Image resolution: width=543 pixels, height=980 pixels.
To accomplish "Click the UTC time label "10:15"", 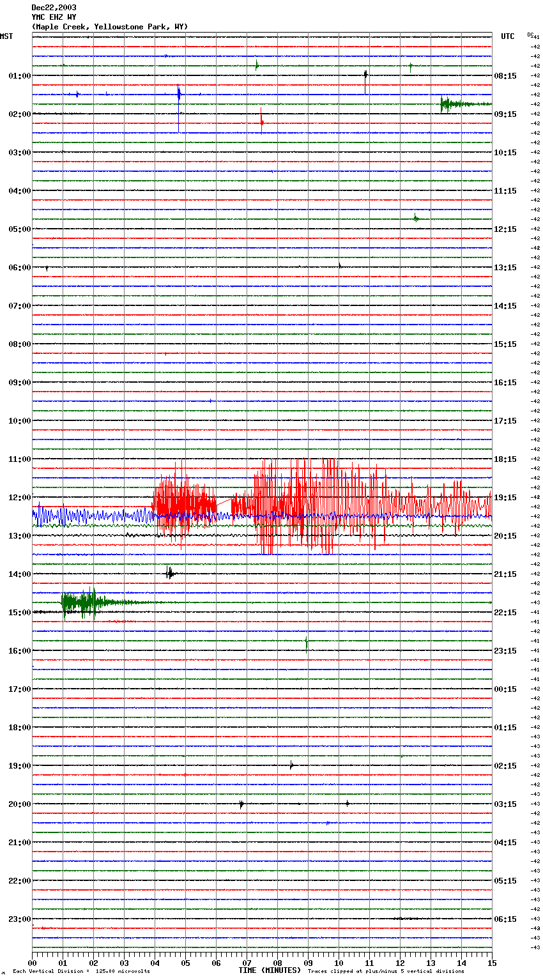I will [505, 153].
